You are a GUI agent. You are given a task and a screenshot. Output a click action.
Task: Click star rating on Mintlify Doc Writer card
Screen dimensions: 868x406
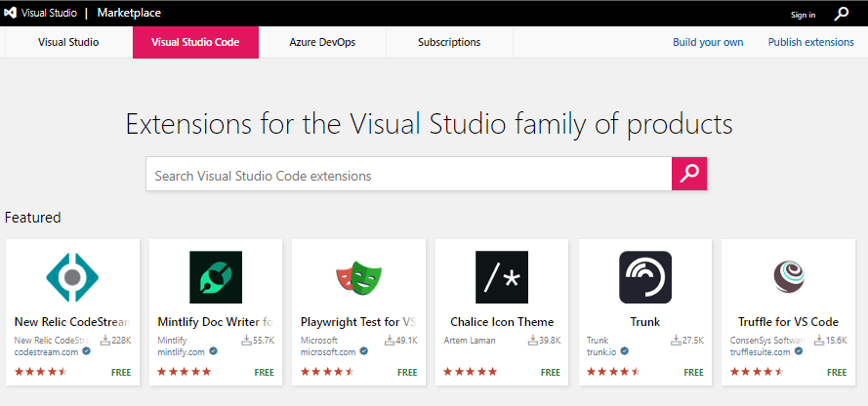coord(185,372)
